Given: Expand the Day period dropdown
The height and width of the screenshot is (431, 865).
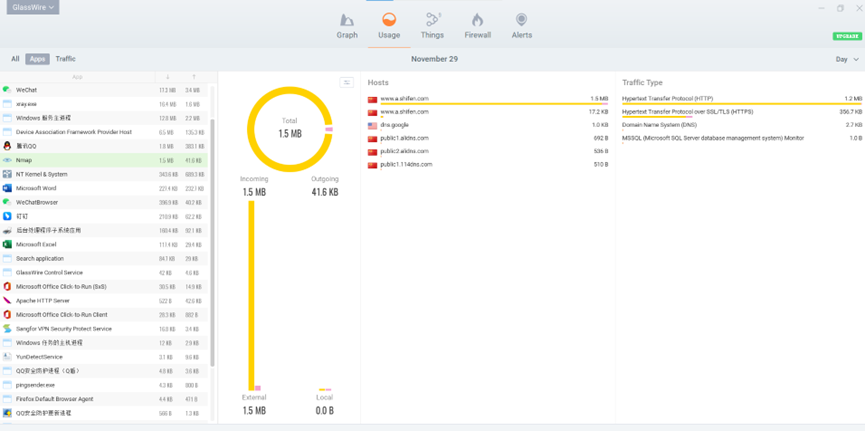Looking at the screenshot, I should [x=847, y=59].
